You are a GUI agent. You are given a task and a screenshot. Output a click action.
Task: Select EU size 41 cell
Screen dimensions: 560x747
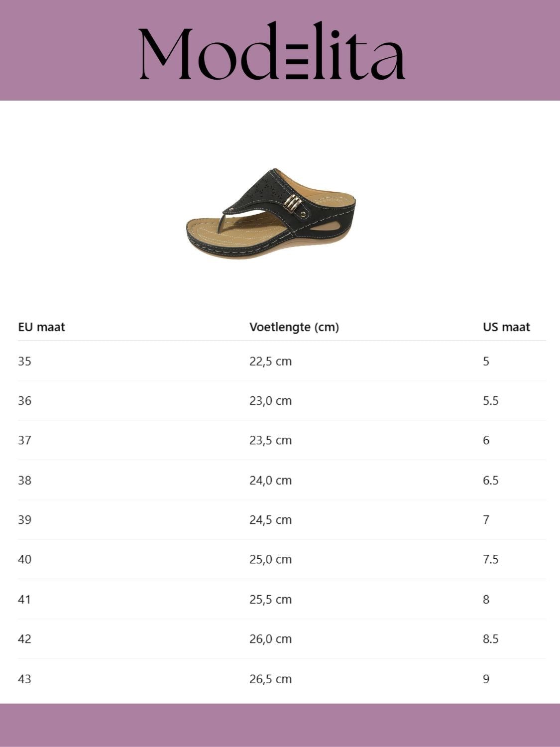pos(24,600)
